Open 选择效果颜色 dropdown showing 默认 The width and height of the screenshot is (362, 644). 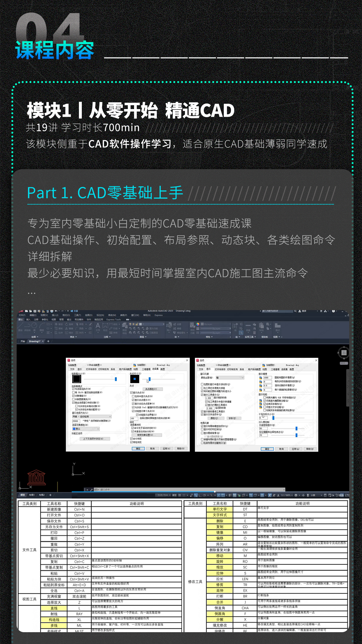pyautogui.click(x=86, y=429)
